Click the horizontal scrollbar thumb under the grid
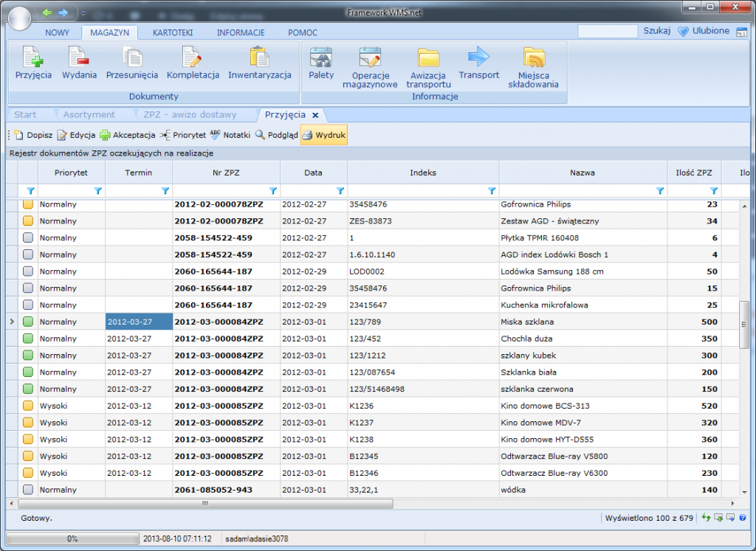 coord(205,504)
